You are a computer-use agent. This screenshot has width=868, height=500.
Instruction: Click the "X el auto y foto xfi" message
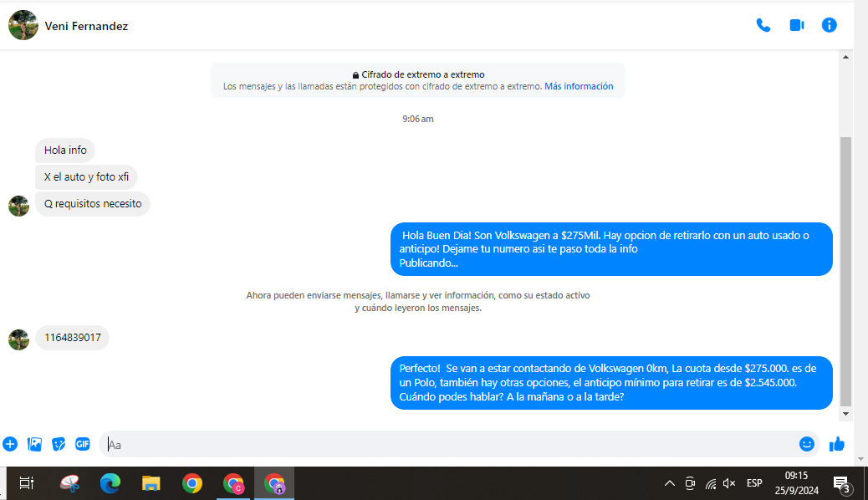point(86,177)
